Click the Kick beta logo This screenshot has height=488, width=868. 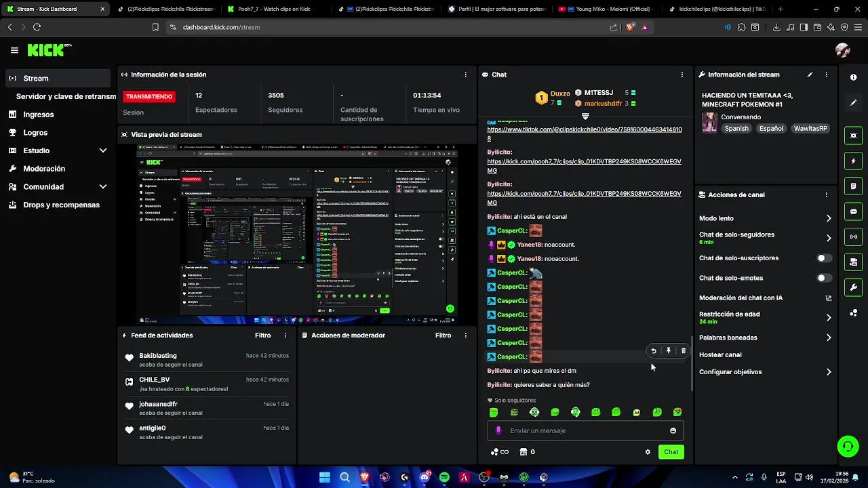49,50
